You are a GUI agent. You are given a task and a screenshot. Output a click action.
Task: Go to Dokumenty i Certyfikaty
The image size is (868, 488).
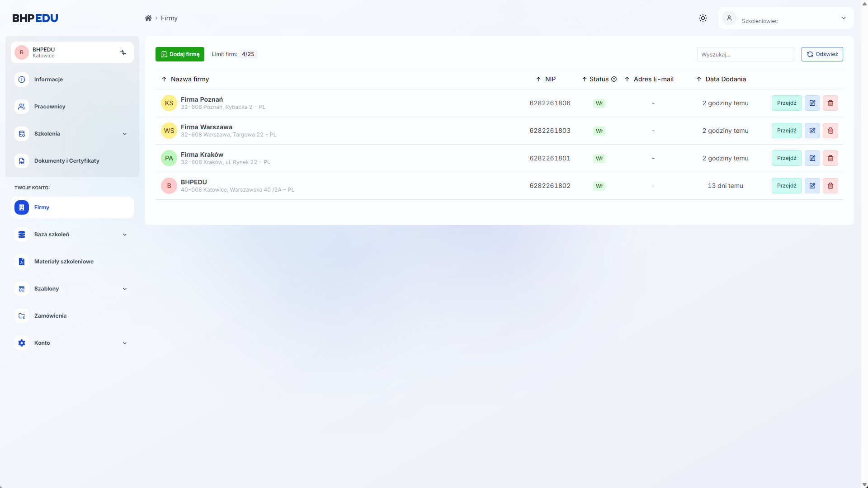point(66,161)
